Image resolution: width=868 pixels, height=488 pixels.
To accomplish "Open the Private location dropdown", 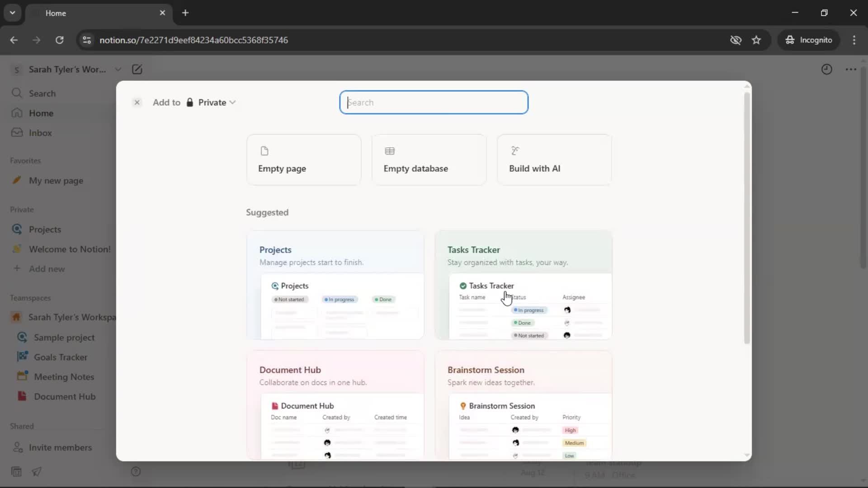I will pyautogui.click(x=212, y=103).
